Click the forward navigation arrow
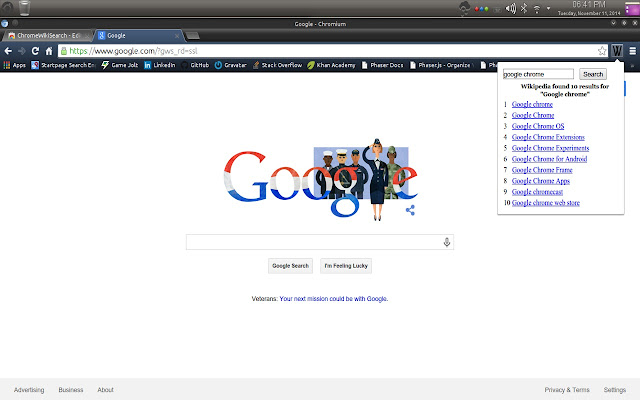The image size is (640, 400). 22,51
